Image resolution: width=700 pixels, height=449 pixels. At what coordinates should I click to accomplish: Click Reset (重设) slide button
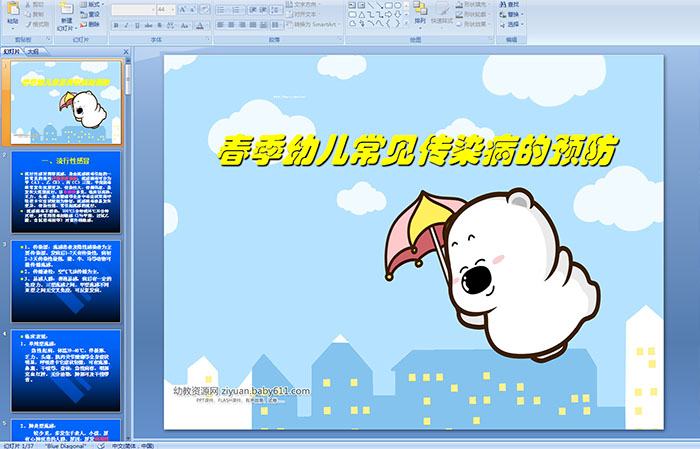[x=90, y=14]
